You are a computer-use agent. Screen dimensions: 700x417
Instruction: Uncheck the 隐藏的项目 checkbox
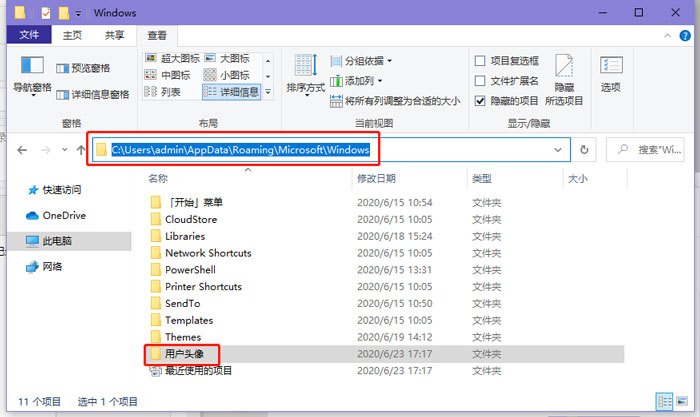pyautogui.click(x=481, y=101)
